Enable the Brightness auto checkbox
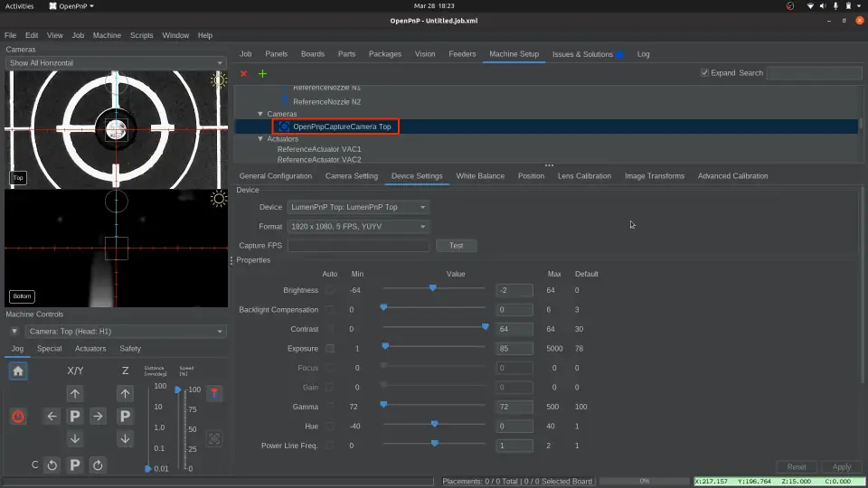This screenshot has height=488, width=868. 330,290
